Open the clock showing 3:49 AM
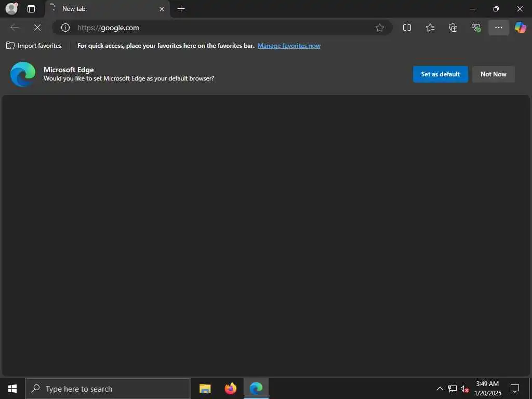Screen dimensions: 532x399 coord(487,389)
